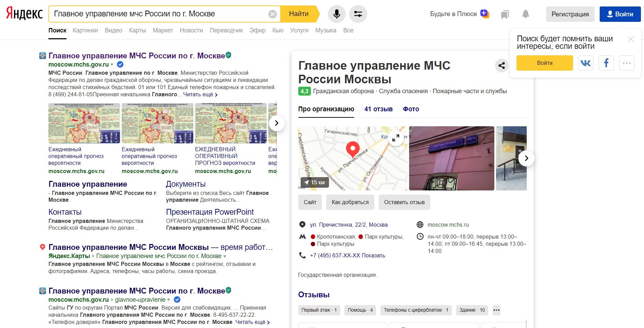The image size is (644, 328).
Task: Open the Все services tab
Action: click(348, 30)
